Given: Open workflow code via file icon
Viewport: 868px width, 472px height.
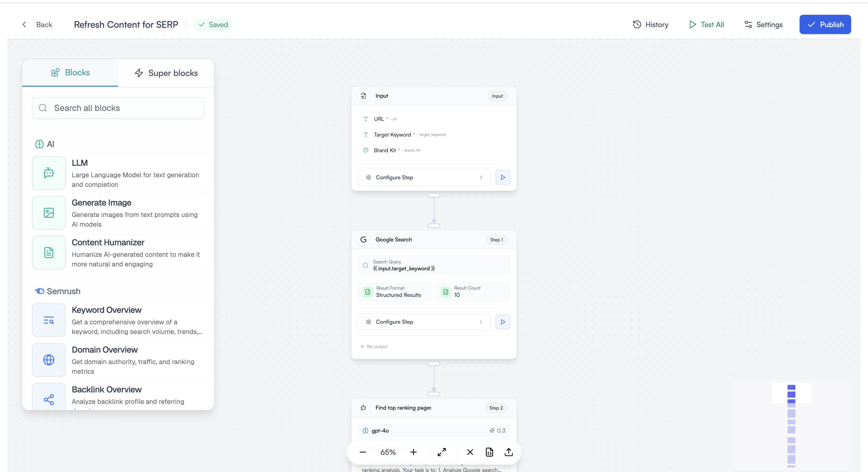Looking at the screenshot, I should pos(489,452).
